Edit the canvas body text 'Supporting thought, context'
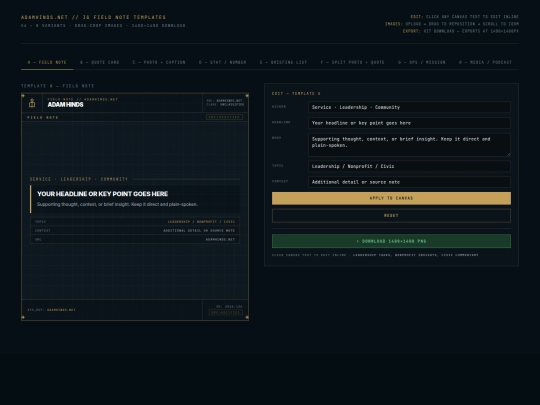 click(x=117, y=204)
